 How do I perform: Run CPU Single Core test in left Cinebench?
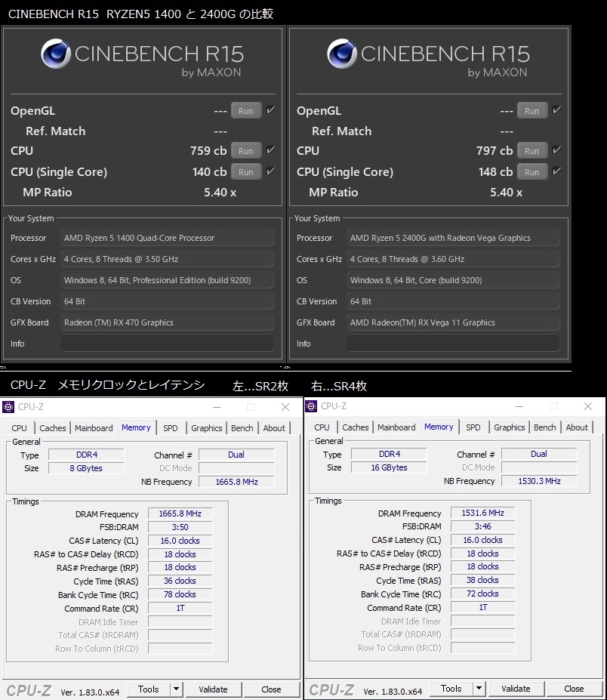[x=246, y=172]
